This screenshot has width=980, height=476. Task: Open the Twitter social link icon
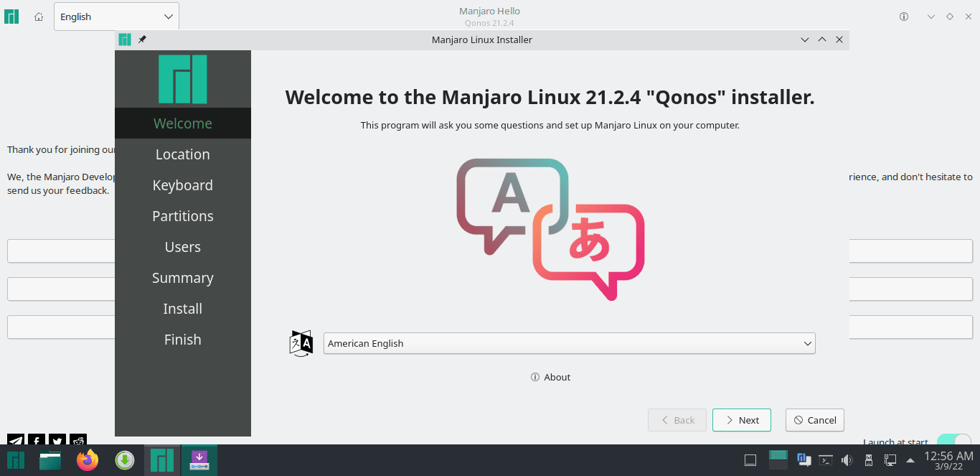(x=57, y=441)
